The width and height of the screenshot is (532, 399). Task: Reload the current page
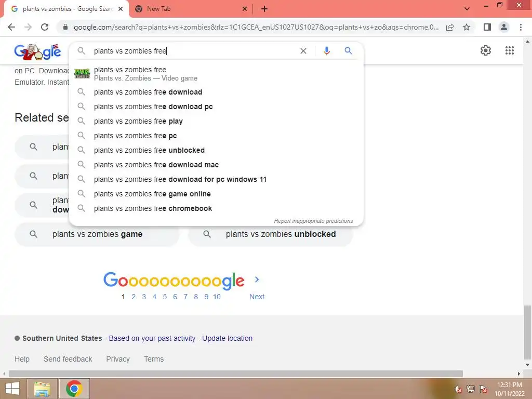(x=45, y=27)
